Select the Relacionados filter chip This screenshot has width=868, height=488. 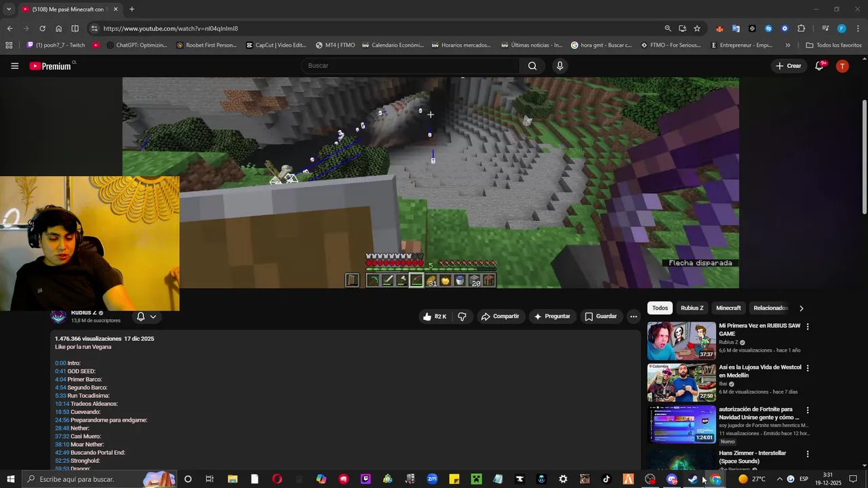click(x=770, y=308)
